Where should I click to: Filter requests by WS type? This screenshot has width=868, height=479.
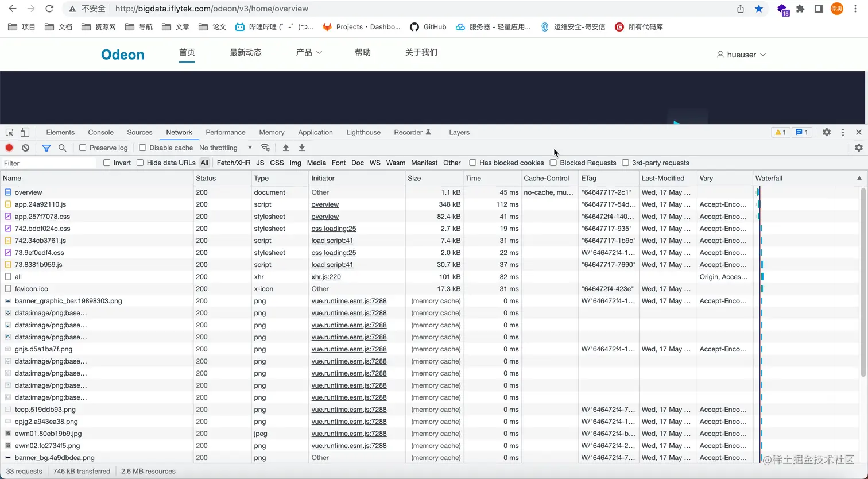(375, 163)
